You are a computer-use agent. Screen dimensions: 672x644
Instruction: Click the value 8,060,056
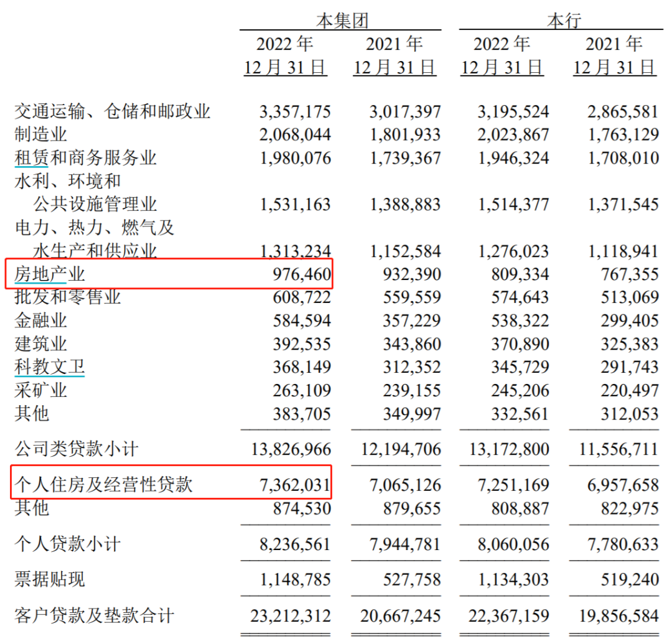pos(513,544)
